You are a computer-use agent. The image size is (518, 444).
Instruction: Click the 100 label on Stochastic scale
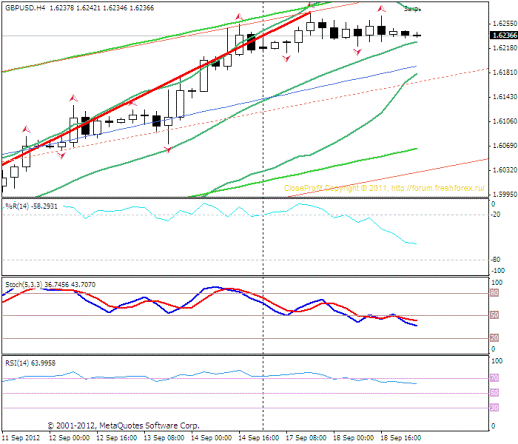[497, 283]
